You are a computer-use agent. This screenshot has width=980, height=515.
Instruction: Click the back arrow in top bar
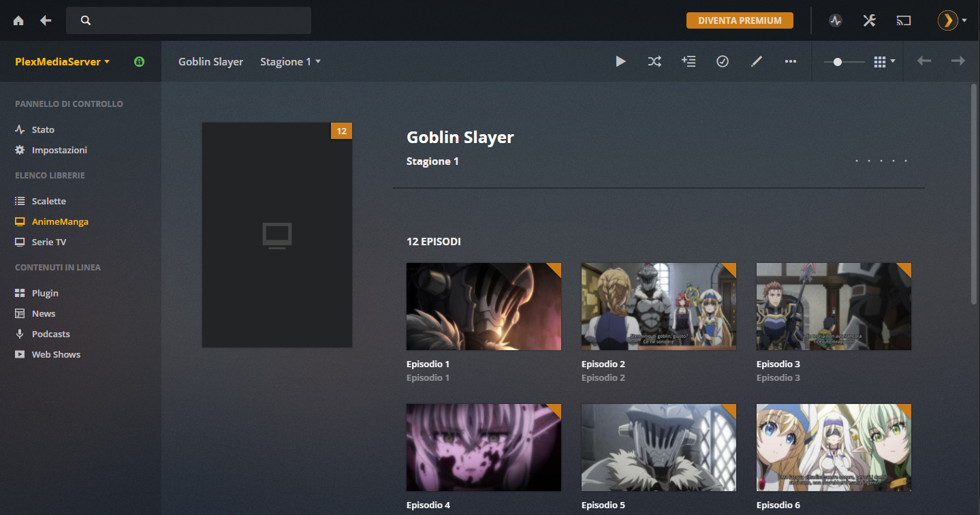pos(46,20)
